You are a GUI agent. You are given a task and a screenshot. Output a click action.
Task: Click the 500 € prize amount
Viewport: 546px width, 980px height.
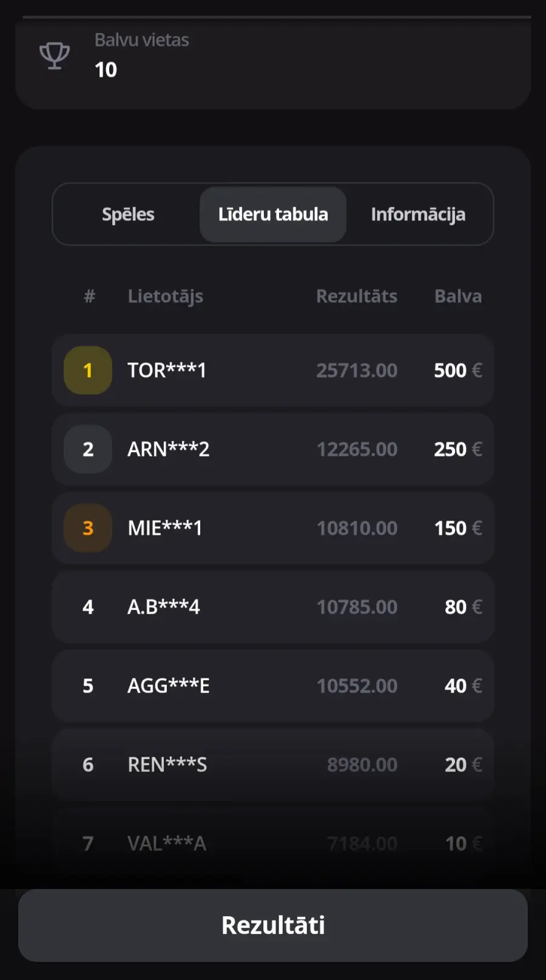[458, 370]
